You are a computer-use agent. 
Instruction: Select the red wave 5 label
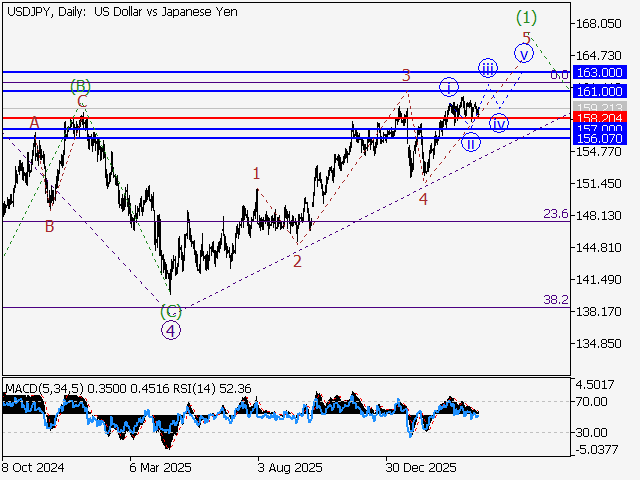[x=526, y=36]
